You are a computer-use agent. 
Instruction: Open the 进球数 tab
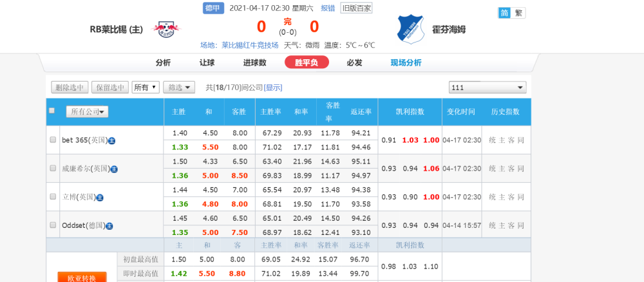pyautogui.click(x=254, y=62)
